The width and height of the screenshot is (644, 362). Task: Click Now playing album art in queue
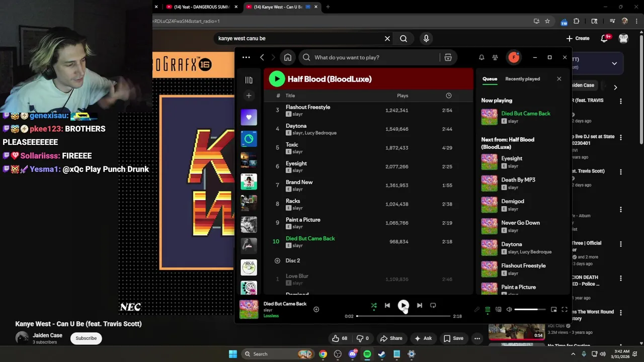coord(489,117)
